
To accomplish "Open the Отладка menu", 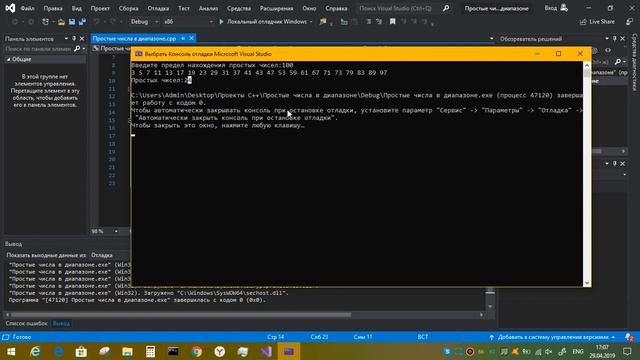I will point(158,8).
